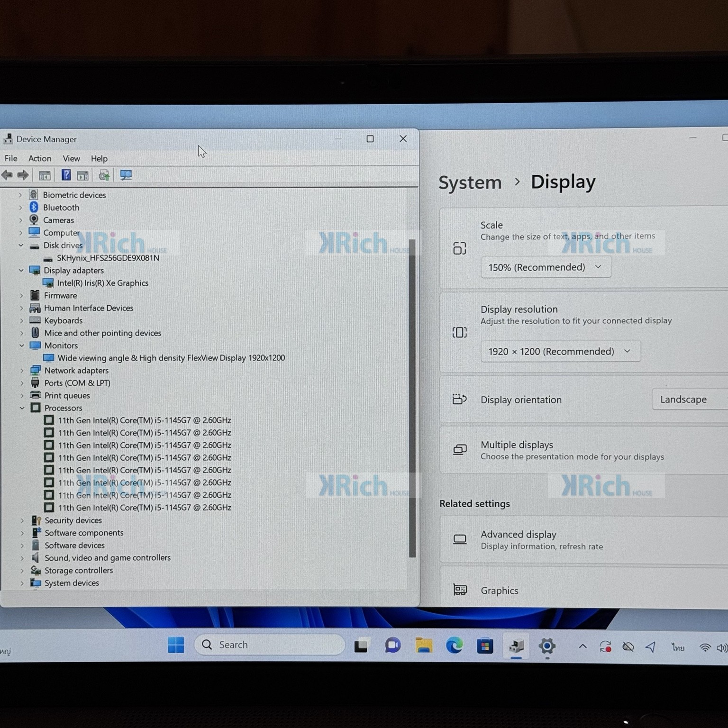The width and height of the screenshot is (728, 728).
Task: Select the Keyboards category
Action: coord(63,320)
